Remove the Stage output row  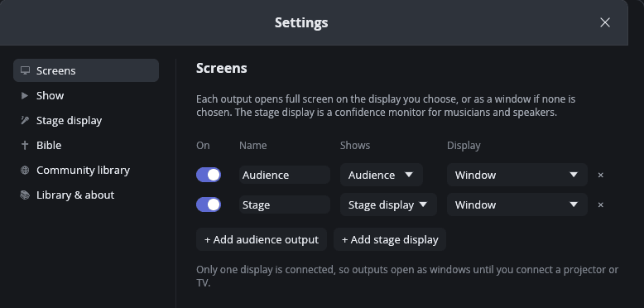point(600,205)
